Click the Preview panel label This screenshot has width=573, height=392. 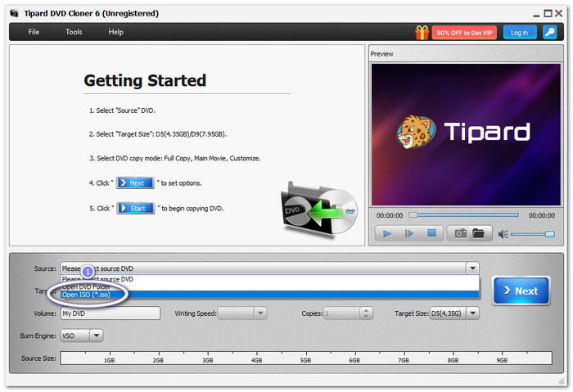pos(381,54)
